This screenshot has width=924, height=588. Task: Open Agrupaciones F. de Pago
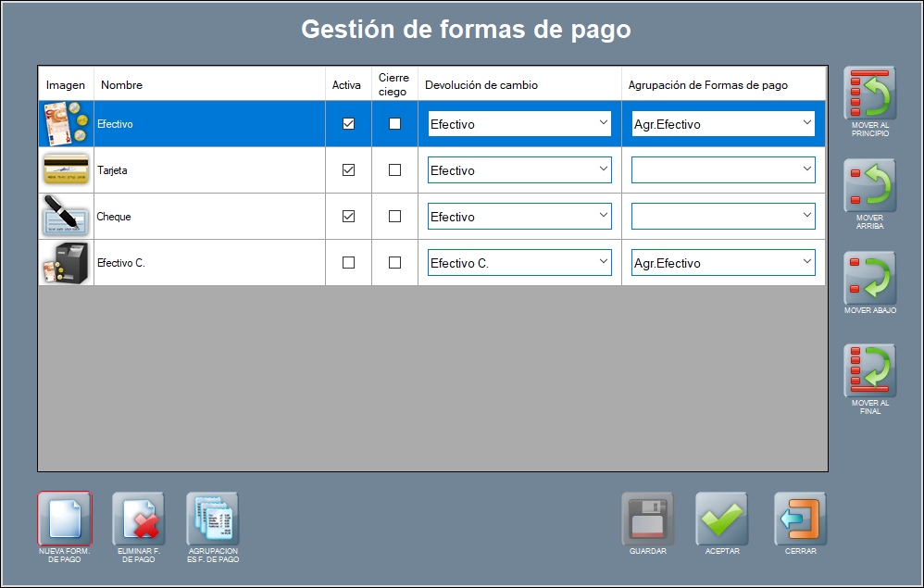point(213,519)
